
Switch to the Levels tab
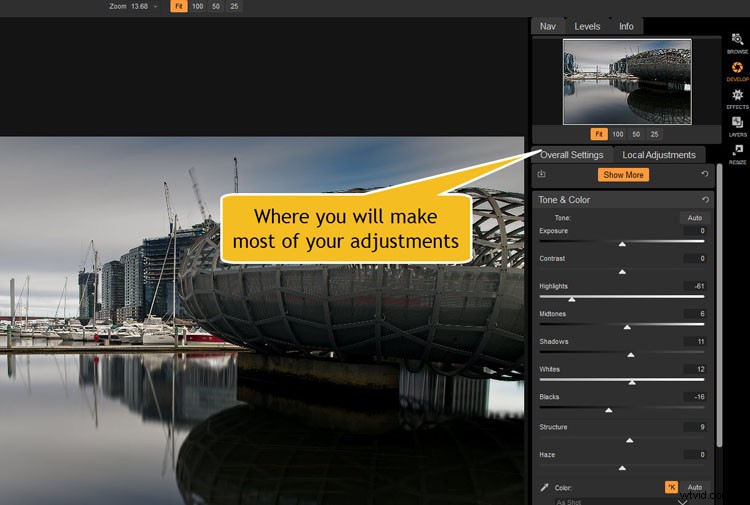pyautogui.click(x=587, y=26)
